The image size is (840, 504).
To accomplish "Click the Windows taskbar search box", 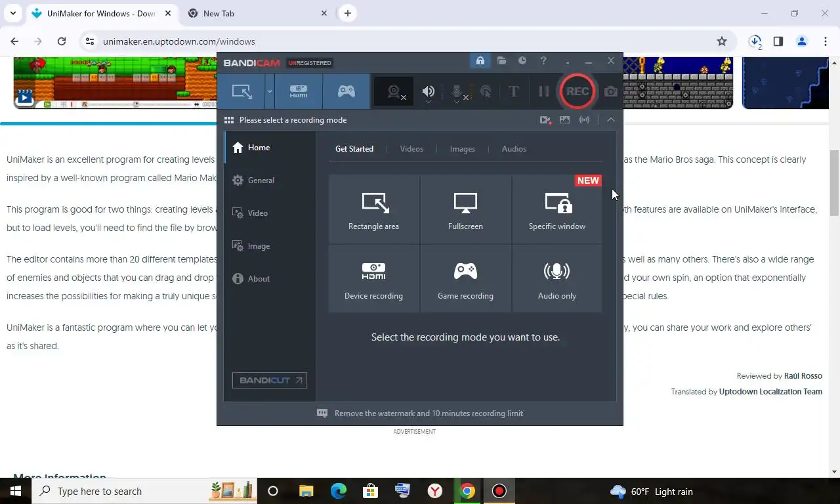I will (144, 491).
